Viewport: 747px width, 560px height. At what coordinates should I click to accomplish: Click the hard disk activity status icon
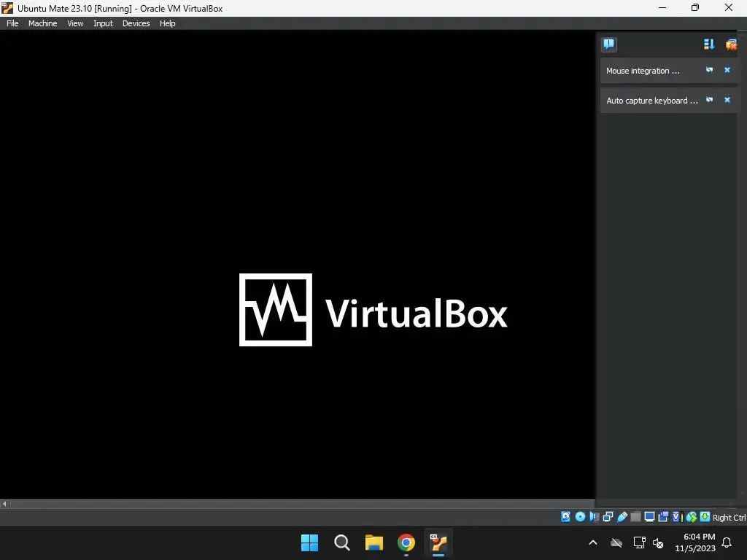(x=565, y=517)
